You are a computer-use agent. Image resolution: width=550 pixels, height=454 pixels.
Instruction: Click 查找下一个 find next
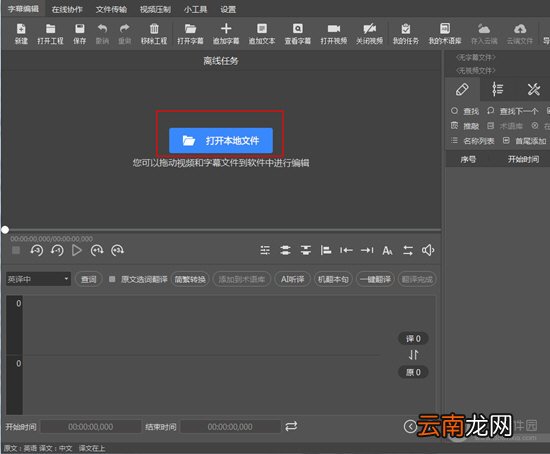[x=512, y=112]
